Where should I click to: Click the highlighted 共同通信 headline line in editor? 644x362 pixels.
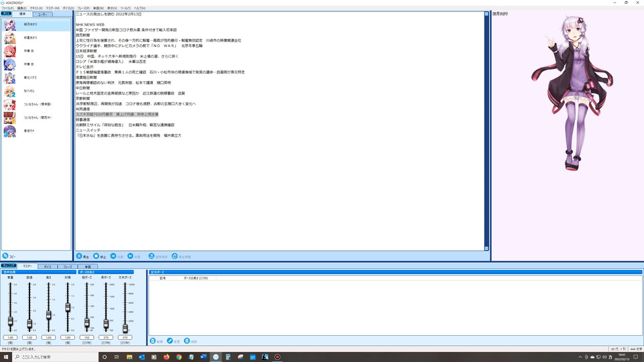(117, 115)
